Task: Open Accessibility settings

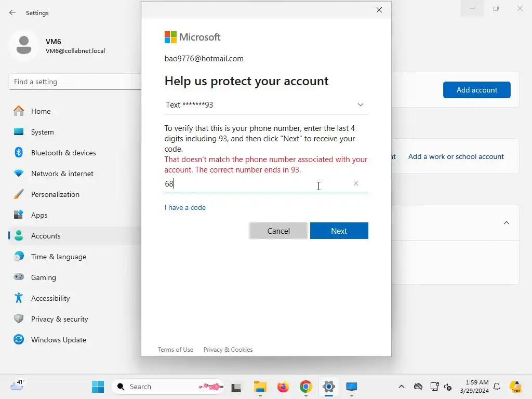Action: coord(75,298)
